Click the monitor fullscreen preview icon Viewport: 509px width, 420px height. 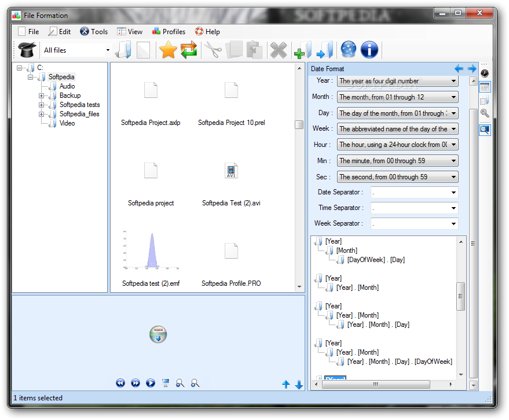pyautogui.click(x=166, y=383)
